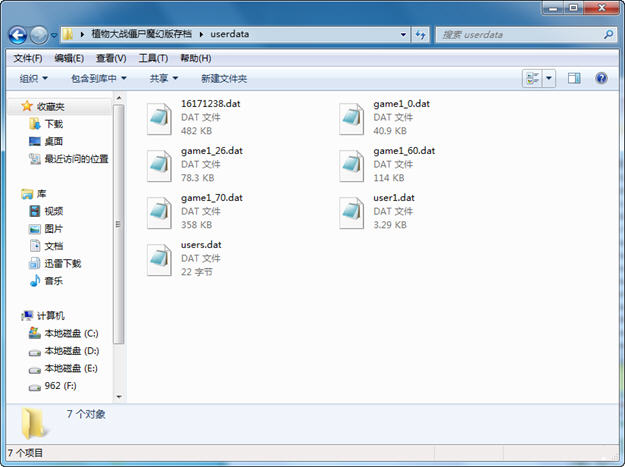Select the file name users.dat
Viewport: 625px width, 467px height.
click(x=201, y=245)
